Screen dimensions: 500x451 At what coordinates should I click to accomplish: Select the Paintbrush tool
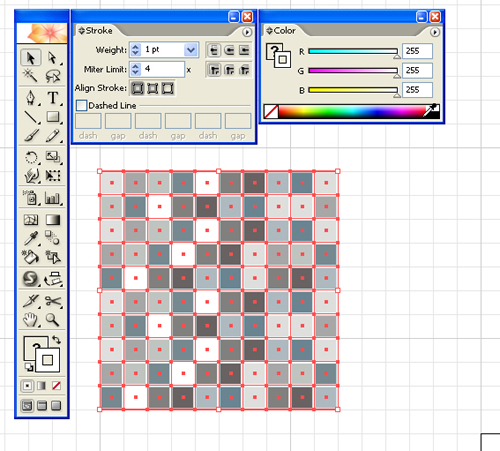coord(31,135)
